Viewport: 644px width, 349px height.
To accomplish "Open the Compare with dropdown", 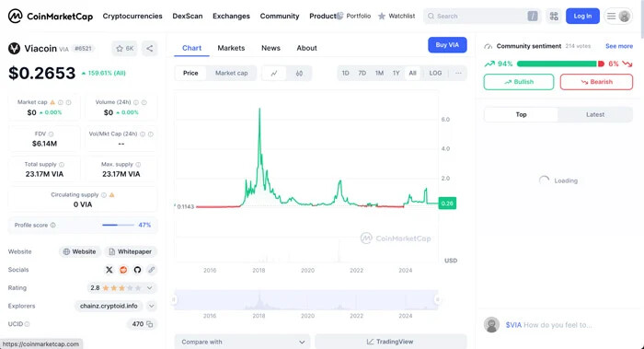I will tap(243, 342).
